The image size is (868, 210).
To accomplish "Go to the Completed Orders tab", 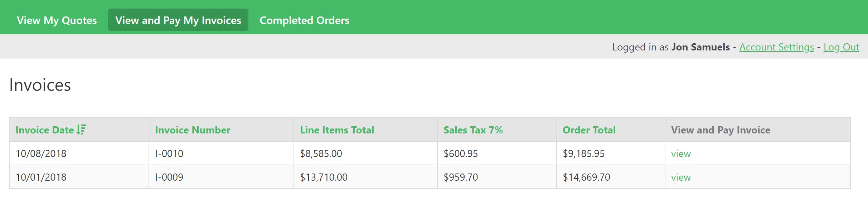I will click(x=304, y=20).
